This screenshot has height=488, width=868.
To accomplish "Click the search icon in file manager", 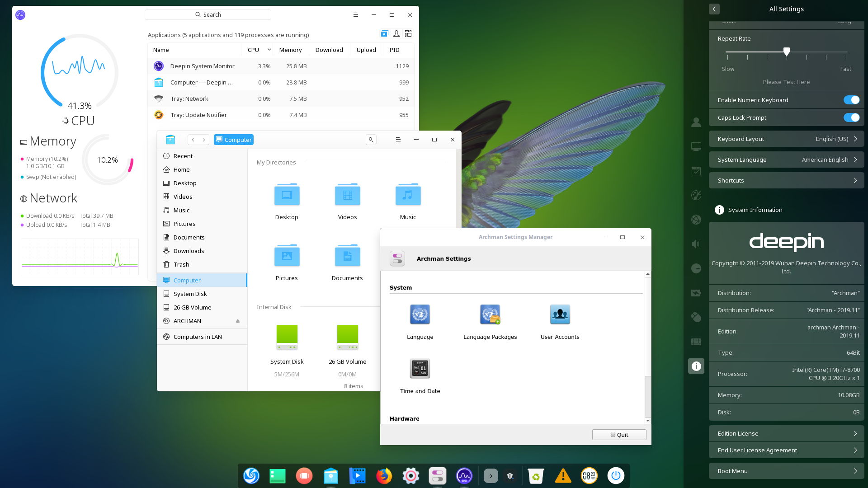I will (371, 140).
